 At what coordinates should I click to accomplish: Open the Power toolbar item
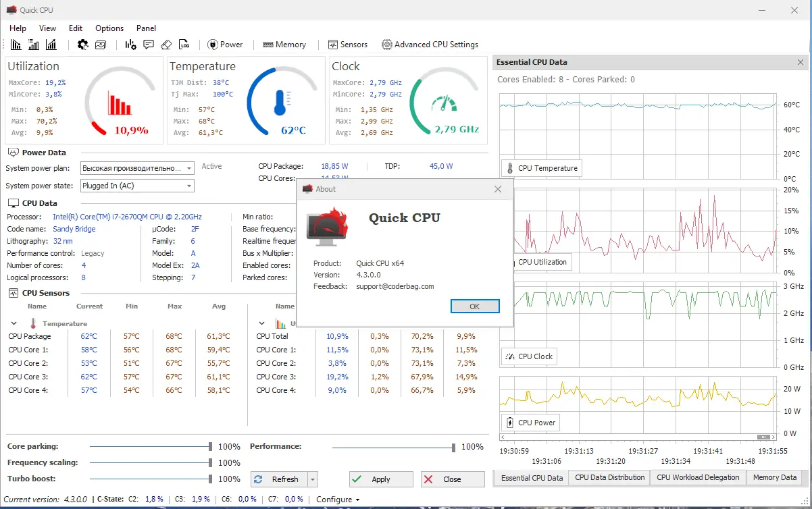[225, 45]
